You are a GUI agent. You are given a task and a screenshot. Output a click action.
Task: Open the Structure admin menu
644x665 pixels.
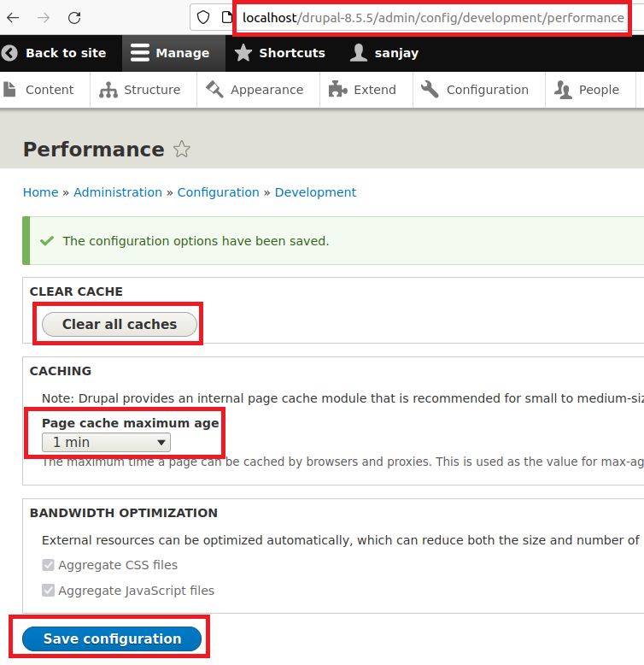pos(142,90)
